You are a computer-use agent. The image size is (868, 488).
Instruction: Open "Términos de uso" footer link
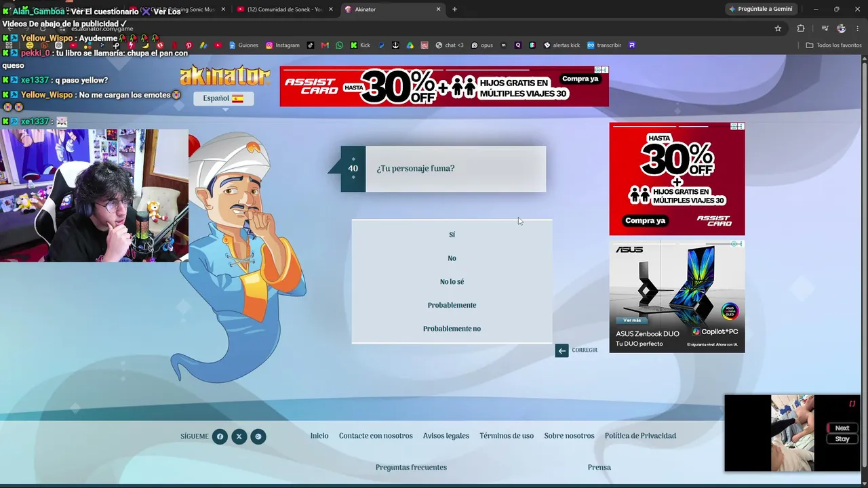(507, 436)
